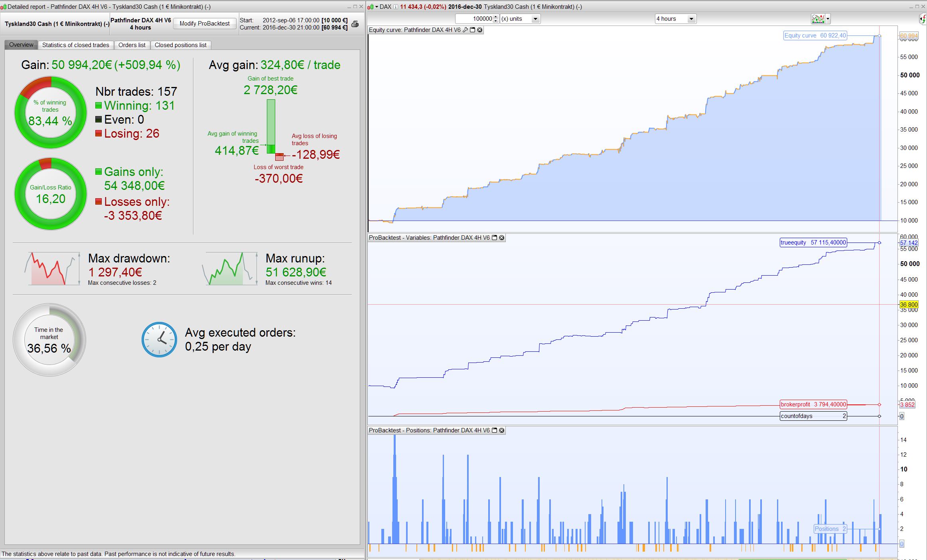927x560 pixels.
Task: Open the Orders list tab
Action: (x=132, y=45)
